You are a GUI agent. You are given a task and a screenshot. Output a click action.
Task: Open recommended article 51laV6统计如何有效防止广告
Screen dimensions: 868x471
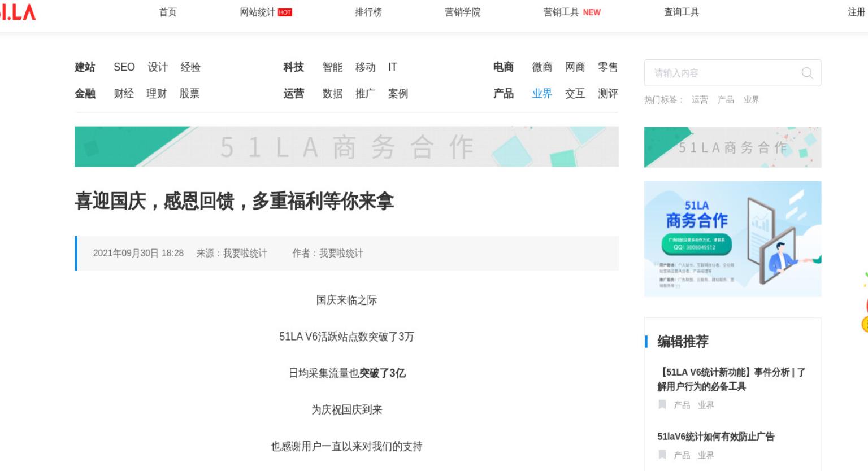coord(716,437)
